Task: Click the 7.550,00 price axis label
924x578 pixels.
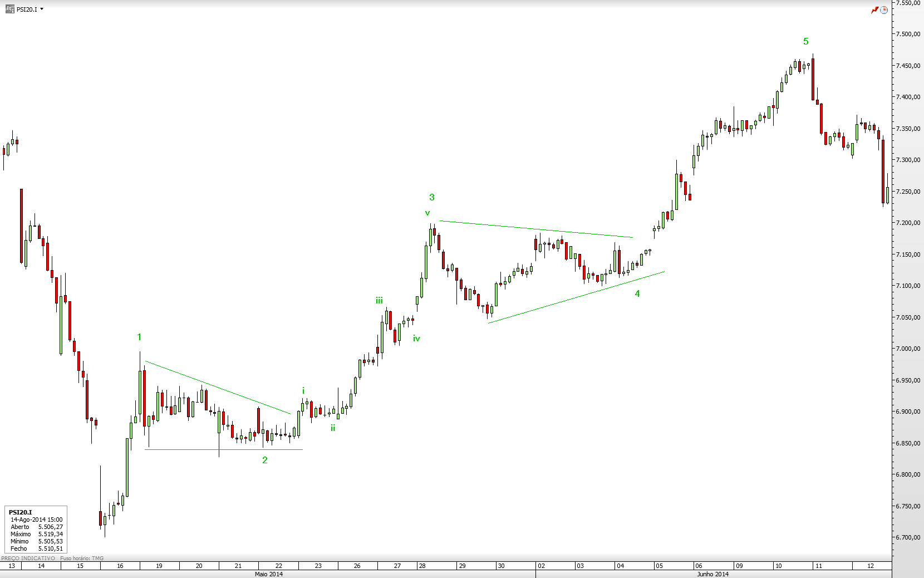Action: (x=908, y=3)
